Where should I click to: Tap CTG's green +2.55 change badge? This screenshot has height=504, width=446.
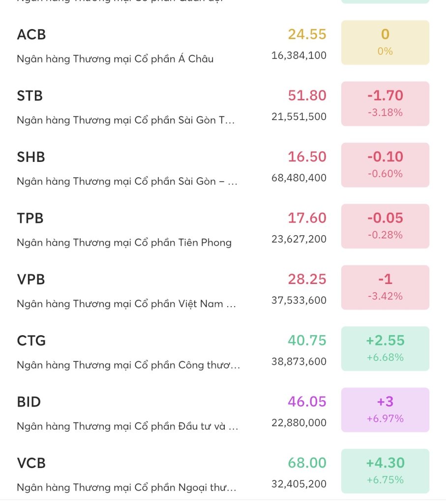385,348
